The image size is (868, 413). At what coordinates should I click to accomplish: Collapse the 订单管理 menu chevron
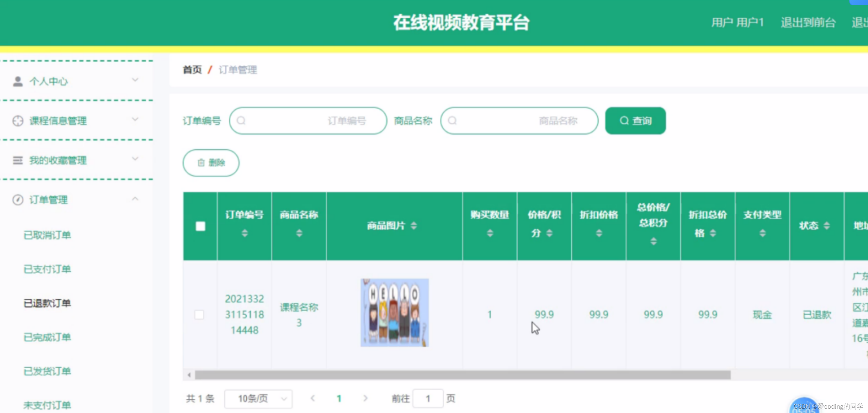pyautogui.click(x=135, y=199)
